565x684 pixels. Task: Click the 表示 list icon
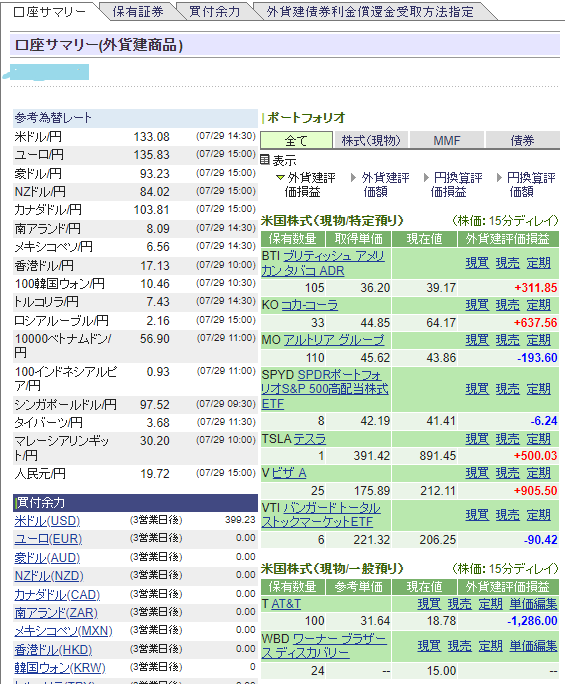[x=265, y=160]
